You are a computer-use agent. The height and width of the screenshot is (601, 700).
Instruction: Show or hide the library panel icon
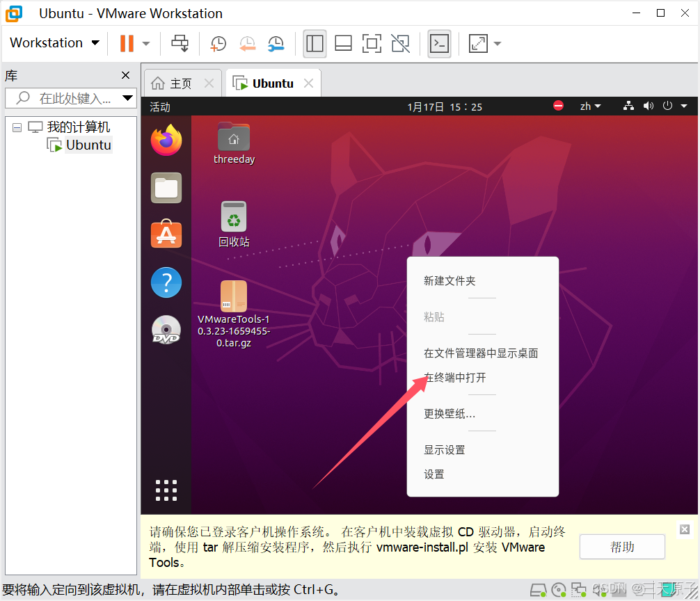tap(315, 43)
